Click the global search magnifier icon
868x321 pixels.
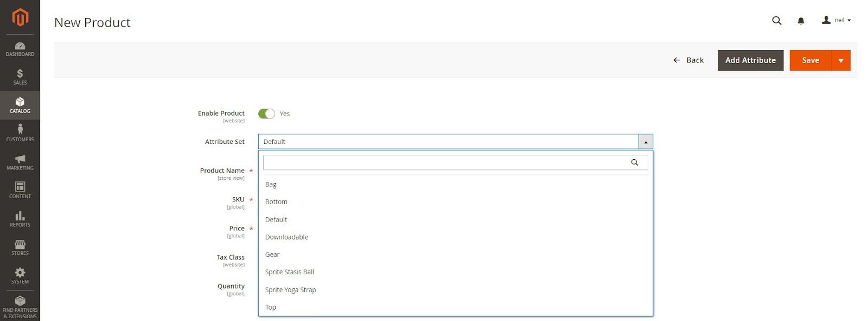pyautogui.click(x=777, y=21)
